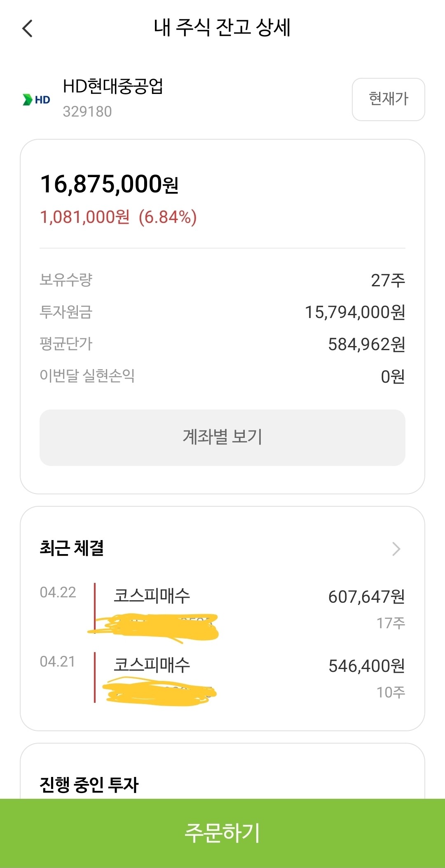Tap the back arrow icon
Viewport: 445px width, 868px height.
pyautogui.click(x=27, y=28)
